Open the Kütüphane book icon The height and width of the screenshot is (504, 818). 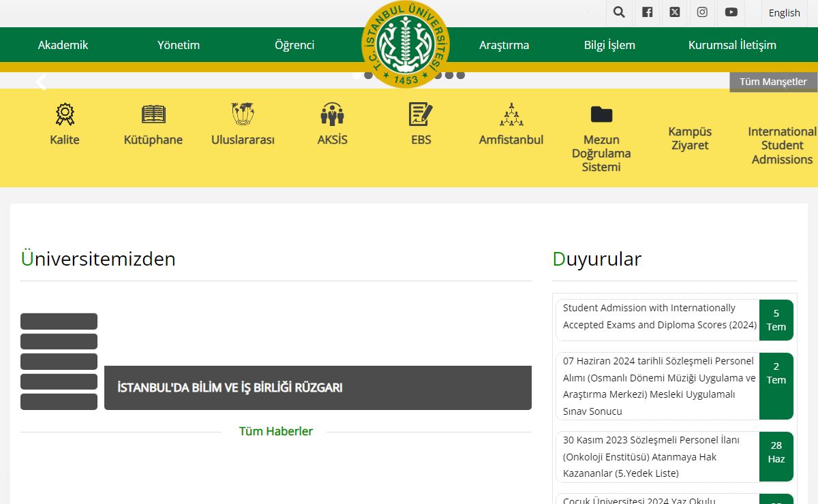click(153, 114)
